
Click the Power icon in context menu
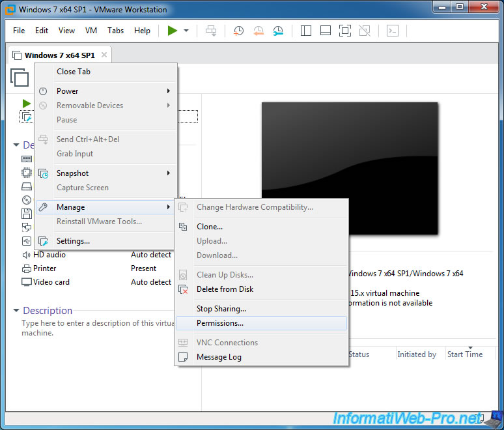pos(43,91)
